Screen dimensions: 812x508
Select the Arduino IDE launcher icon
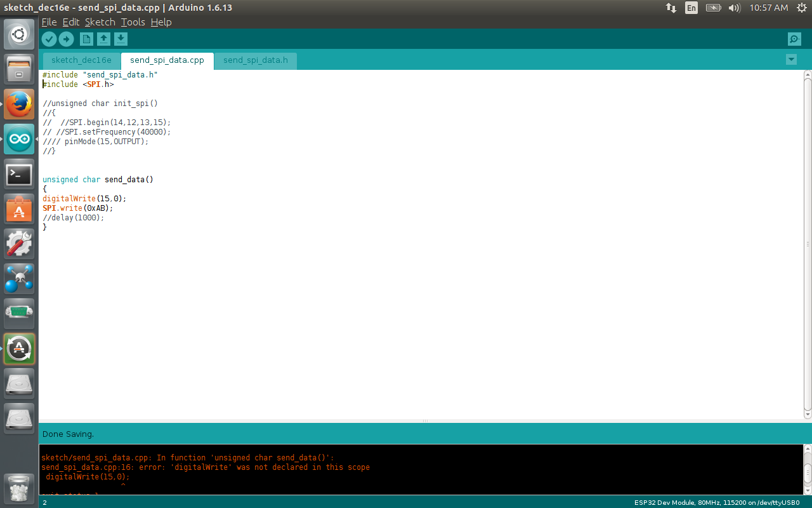tap(19, 139)
